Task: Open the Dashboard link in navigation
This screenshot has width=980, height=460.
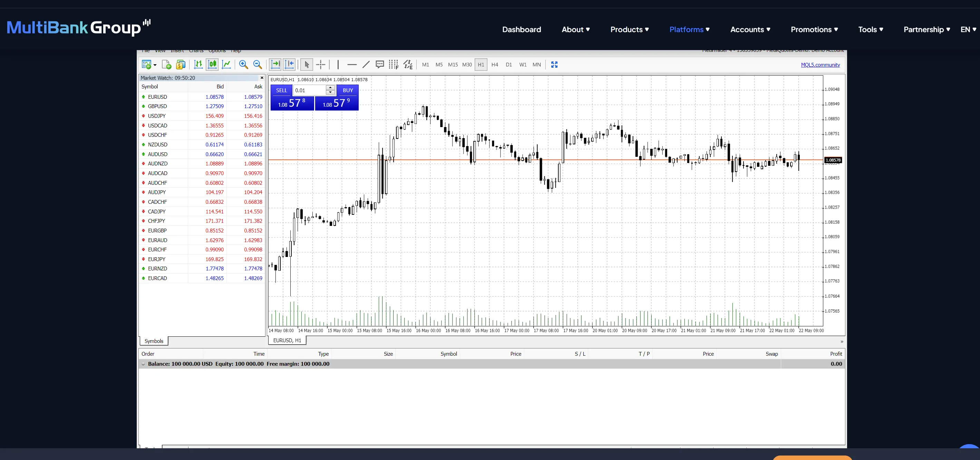Action: pos(522,29)
